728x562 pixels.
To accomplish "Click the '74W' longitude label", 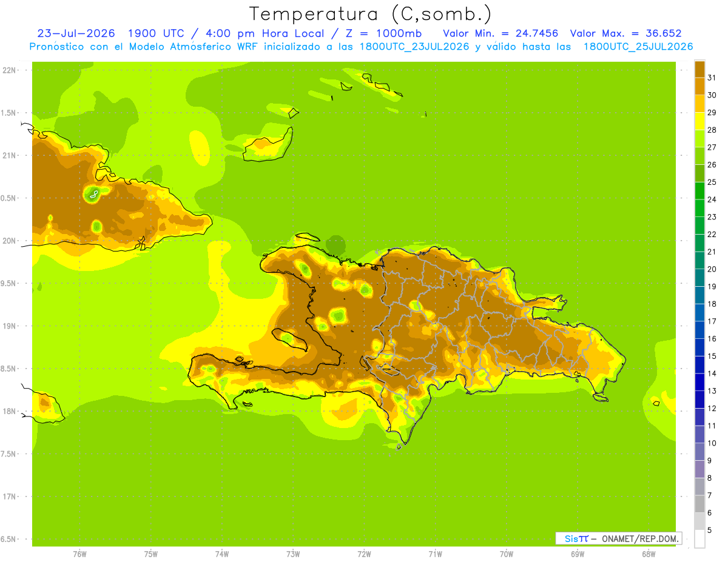I will tap(222, 554).
